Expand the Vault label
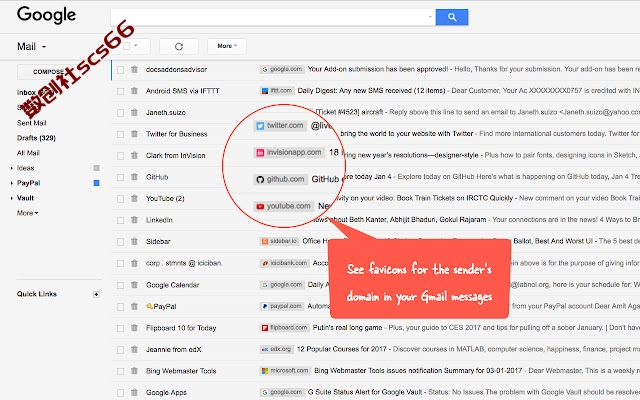Screen dimensions: 640x400 tap(11, 198)
